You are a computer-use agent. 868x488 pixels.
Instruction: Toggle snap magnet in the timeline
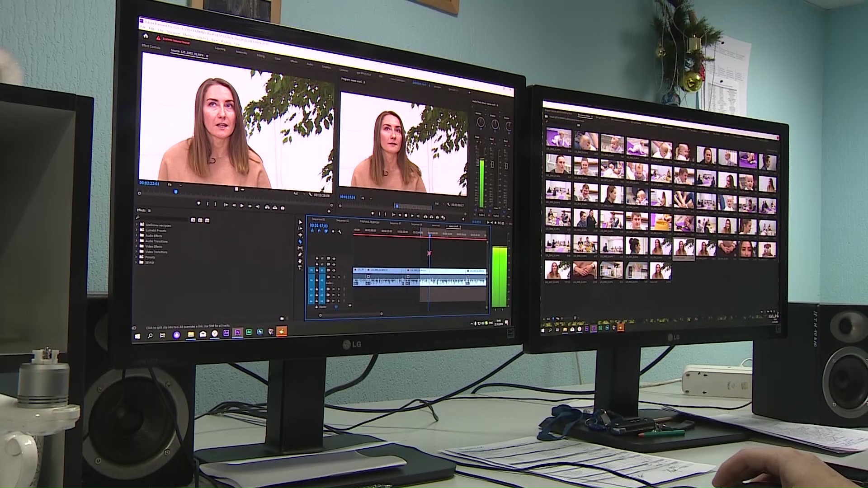[319, 231]
